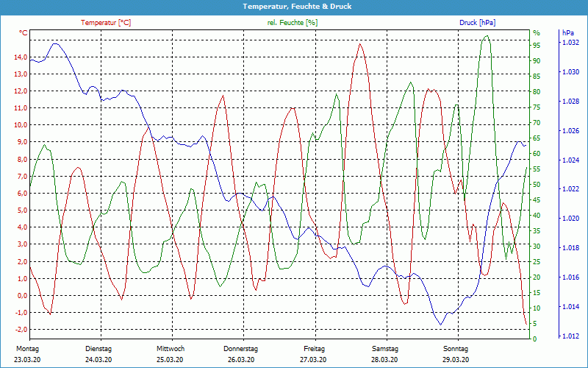Click the red temperature peak on Freitag
Image resolution: width=588 pixels, height=368 pixels.
360,44
